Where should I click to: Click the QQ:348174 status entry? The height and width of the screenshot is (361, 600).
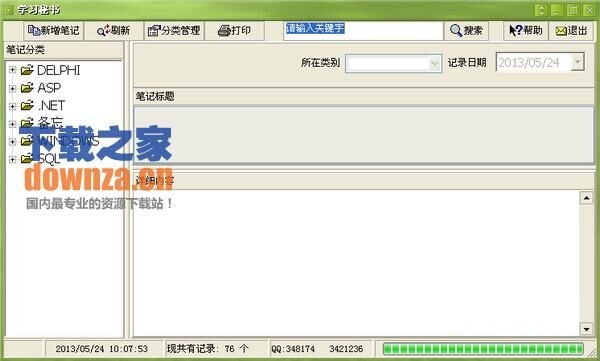tap(293, 349)
